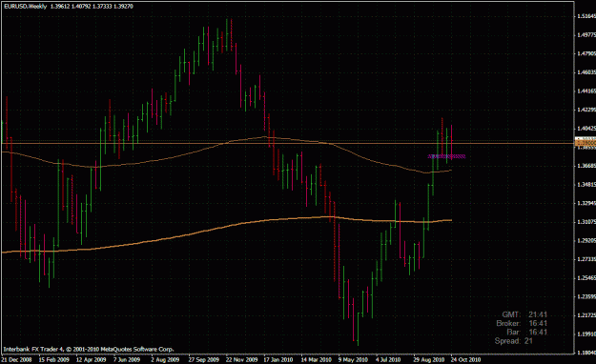
Task: Click the Interbank FX Trader 4 copyright text
Action: click(x=89, y=349)
